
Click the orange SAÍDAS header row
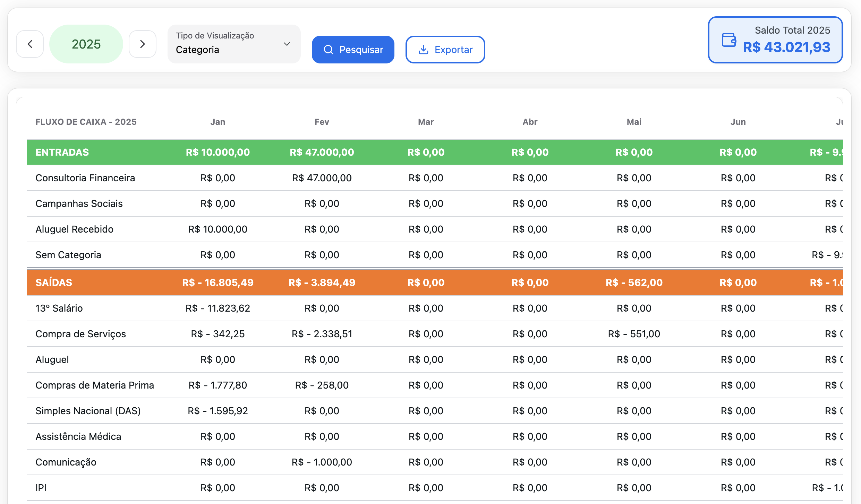tap(54, 283)
